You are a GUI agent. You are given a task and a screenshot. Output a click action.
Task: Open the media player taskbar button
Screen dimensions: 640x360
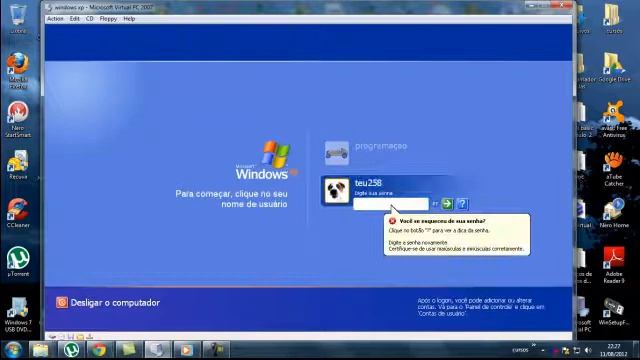click(x=187, y=350)
